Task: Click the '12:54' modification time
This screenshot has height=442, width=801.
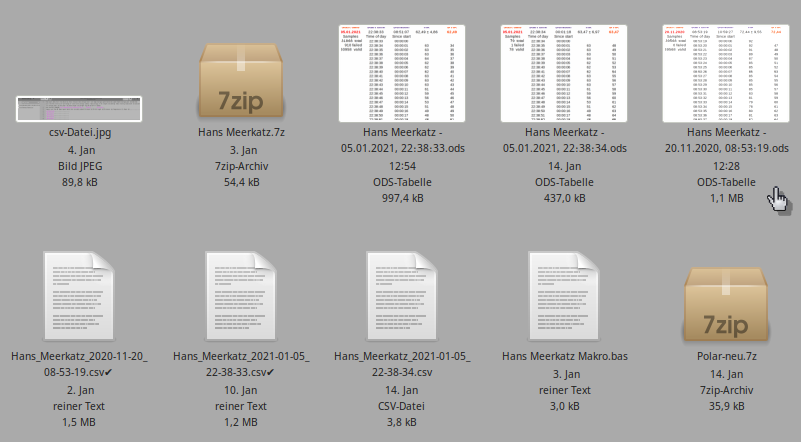Action: pyautogui.click(x=403, y=166)
